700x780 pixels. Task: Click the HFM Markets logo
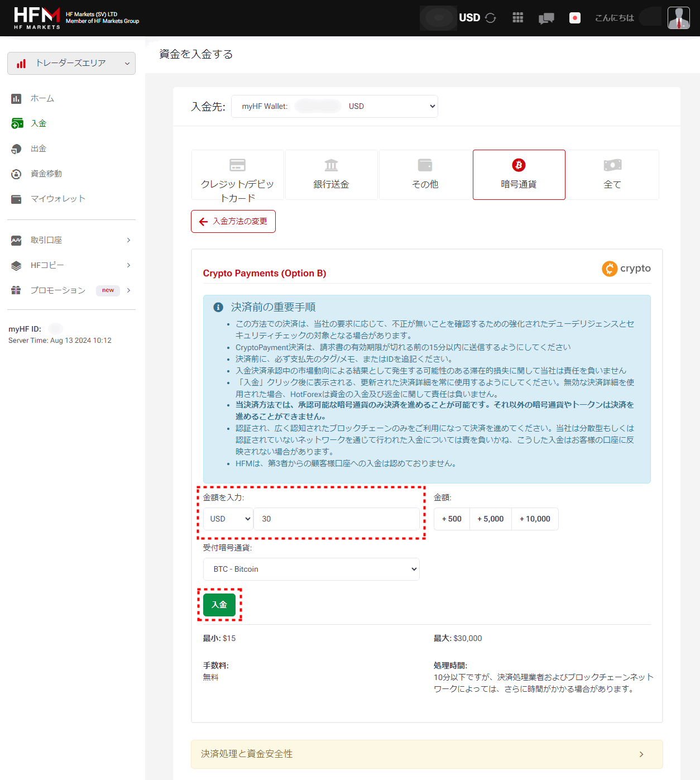coord(37,18)
